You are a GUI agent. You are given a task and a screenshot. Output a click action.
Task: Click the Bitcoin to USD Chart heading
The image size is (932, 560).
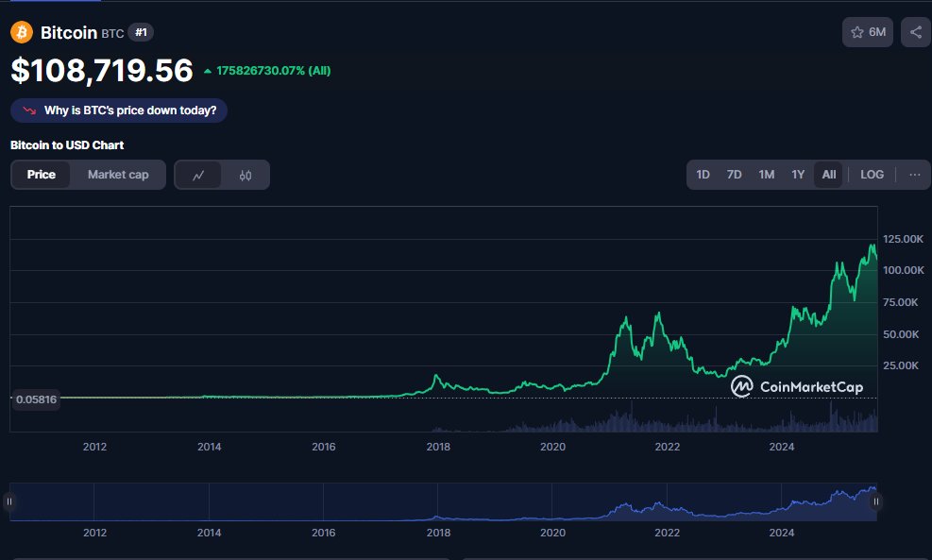[x=67, y=145]
